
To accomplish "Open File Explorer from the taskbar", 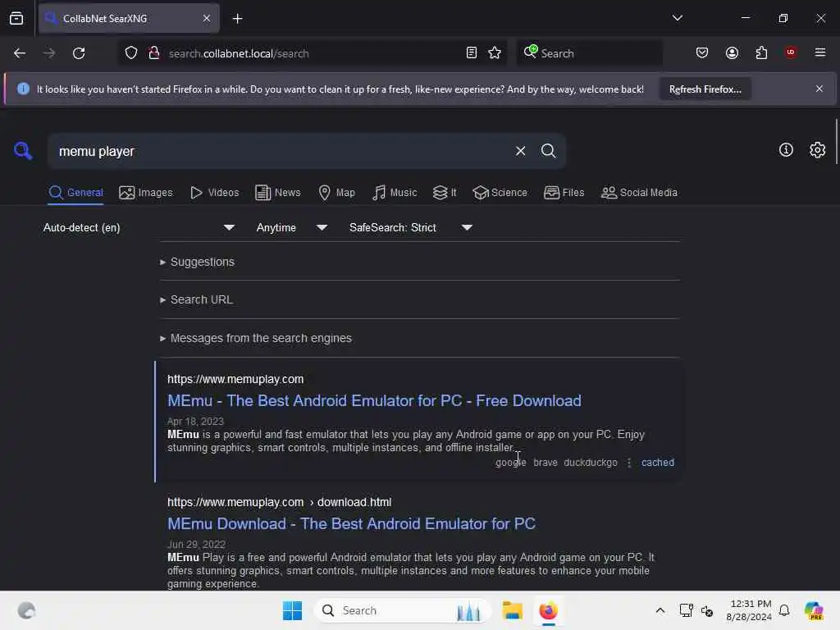I will (512, 610).
